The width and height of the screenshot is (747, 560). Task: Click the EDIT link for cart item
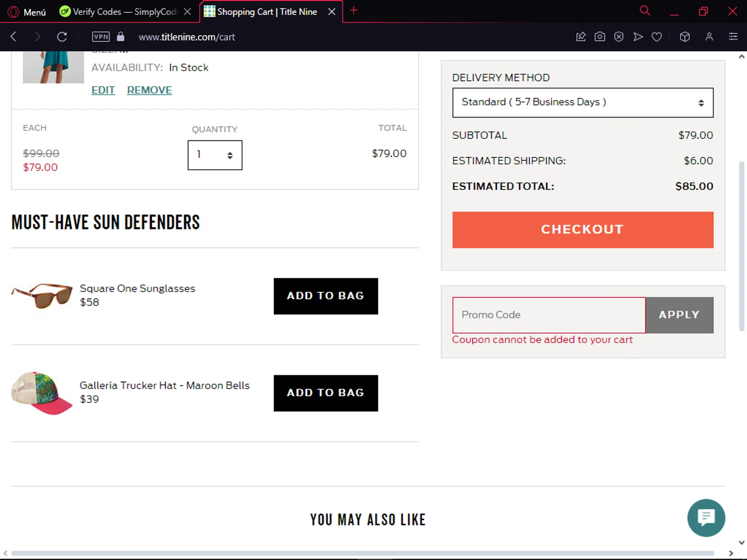(103, 90)
